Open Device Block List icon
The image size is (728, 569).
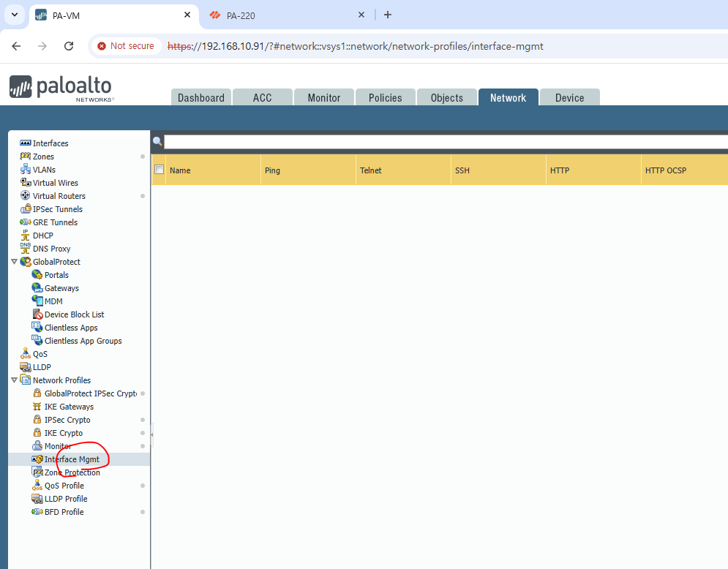[37, 314]
